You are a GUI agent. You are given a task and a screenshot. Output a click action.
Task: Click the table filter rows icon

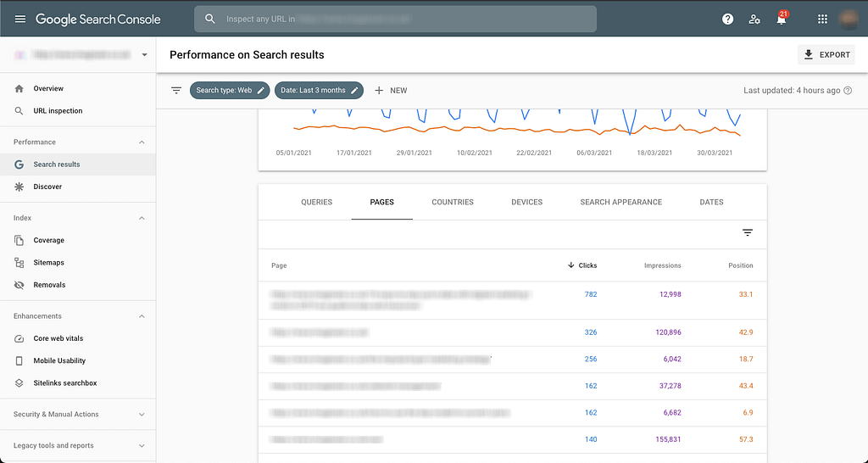click(748, 232)
